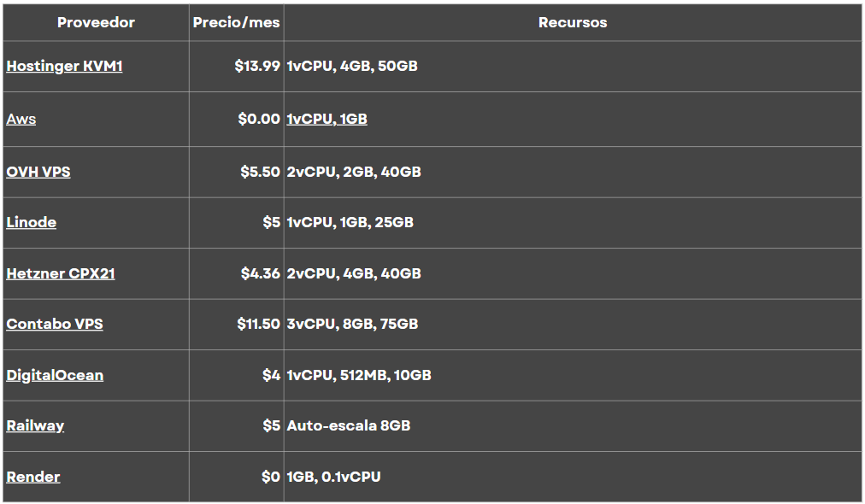Click the "Auto-escala 8GB" resources cell

(348, 425)
